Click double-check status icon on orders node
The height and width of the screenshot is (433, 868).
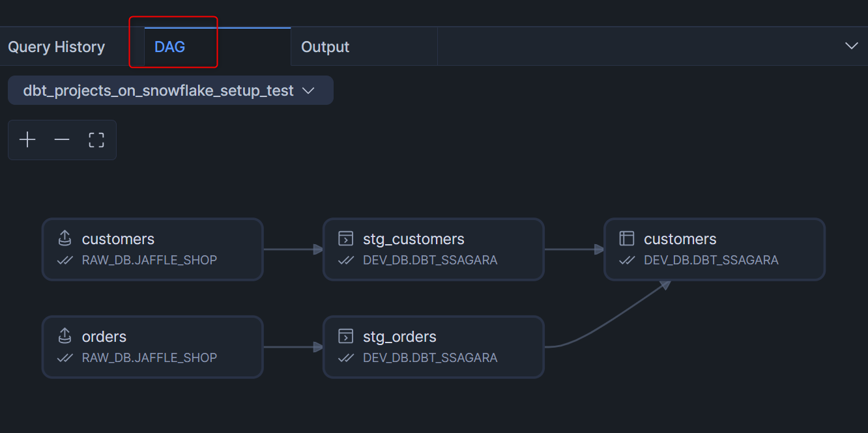pyautogui.click(x=65, y=357)
